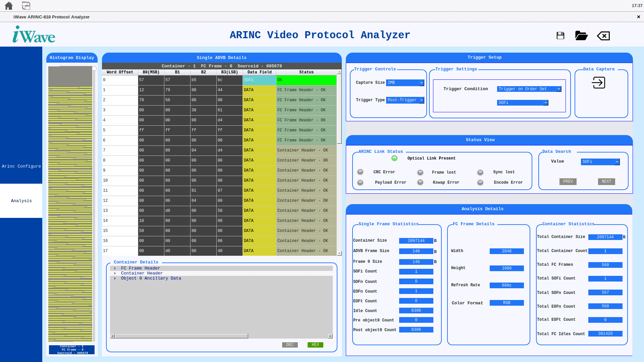Expand the FC Frame Header tree item
The image size is (644, 362).
point(115,268)
